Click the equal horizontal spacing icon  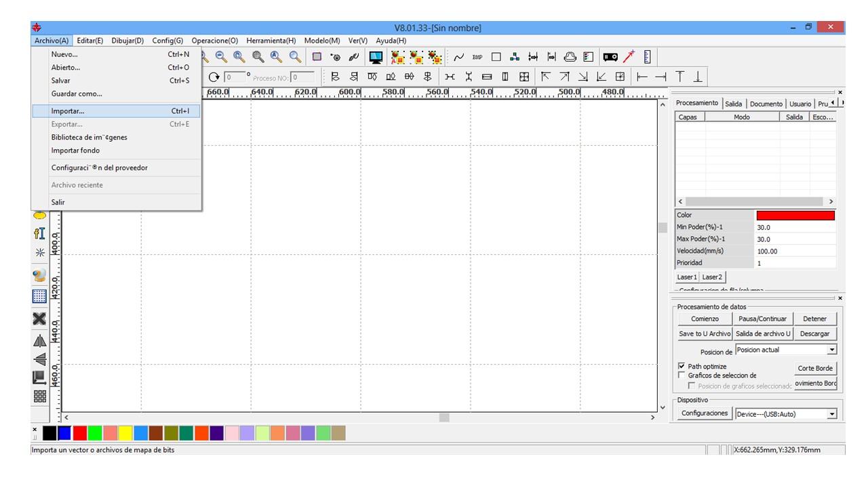(x=450, y=77)
